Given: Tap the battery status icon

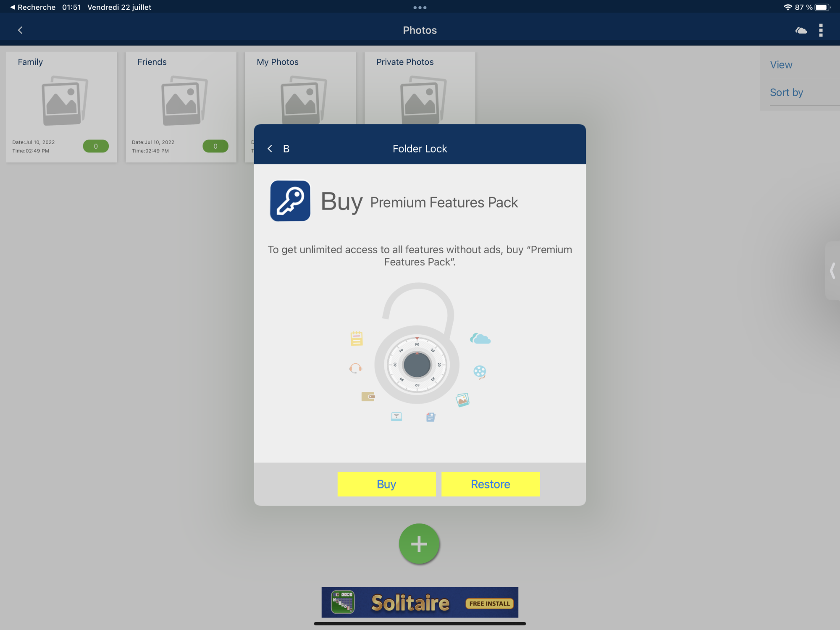Looking at the screenshot, I should (822, 7).
